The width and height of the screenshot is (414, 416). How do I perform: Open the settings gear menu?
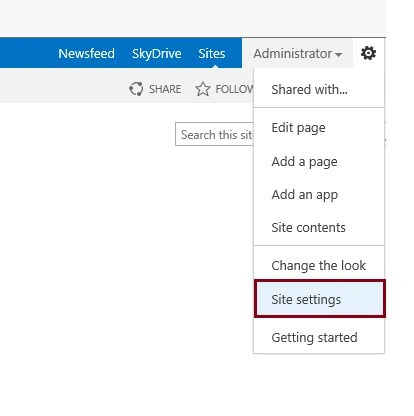click(x=368, y=53)
